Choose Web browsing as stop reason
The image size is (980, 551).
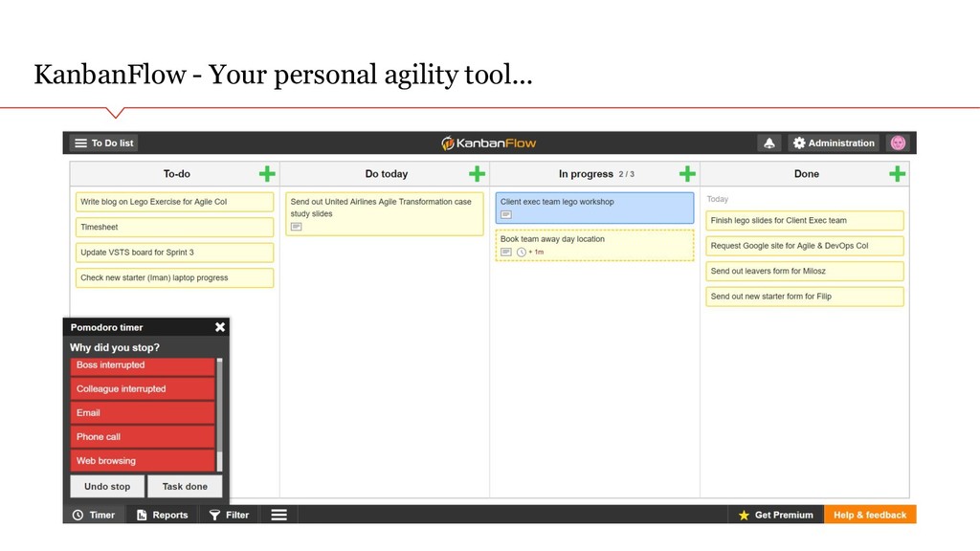pos(143,460)
